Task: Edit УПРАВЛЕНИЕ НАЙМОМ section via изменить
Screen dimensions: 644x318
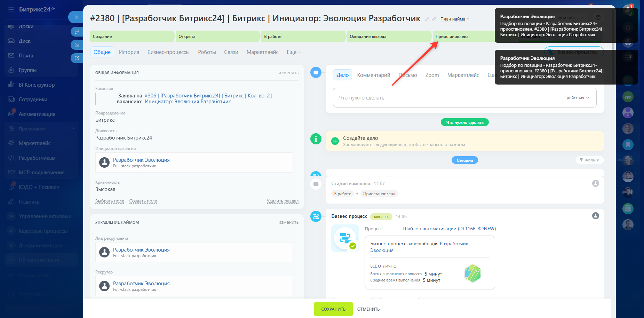Action: pos(288,222)
